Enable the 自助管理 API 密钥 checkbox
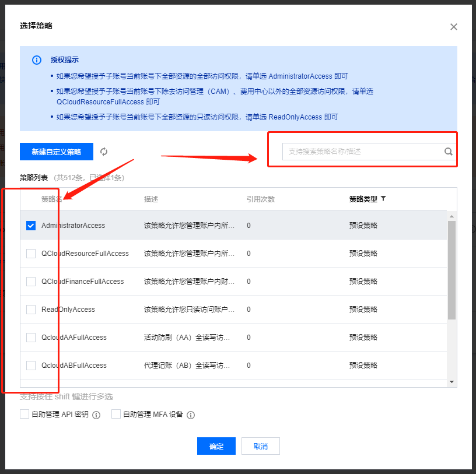This screenshot has width=476, height=474. (x=24, y=414)
